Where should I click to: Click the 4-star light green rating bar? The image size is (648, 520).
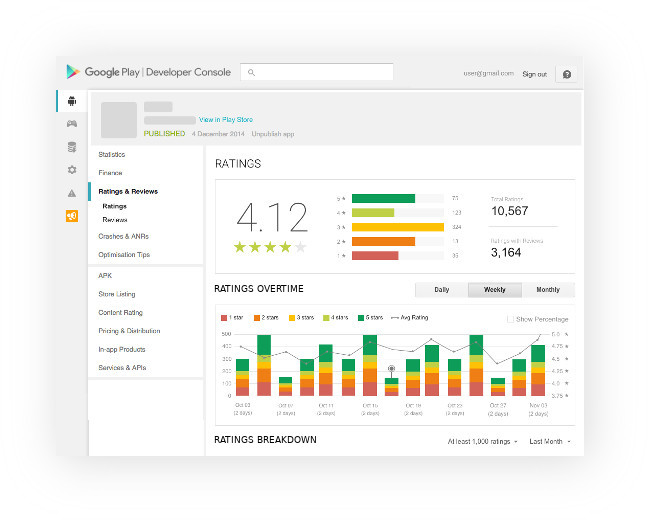[373, 213]
